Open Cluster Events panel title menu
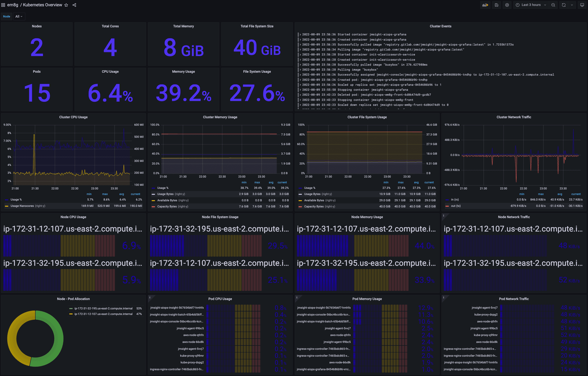Screen dimensions: 588x376 coord(440,26)
